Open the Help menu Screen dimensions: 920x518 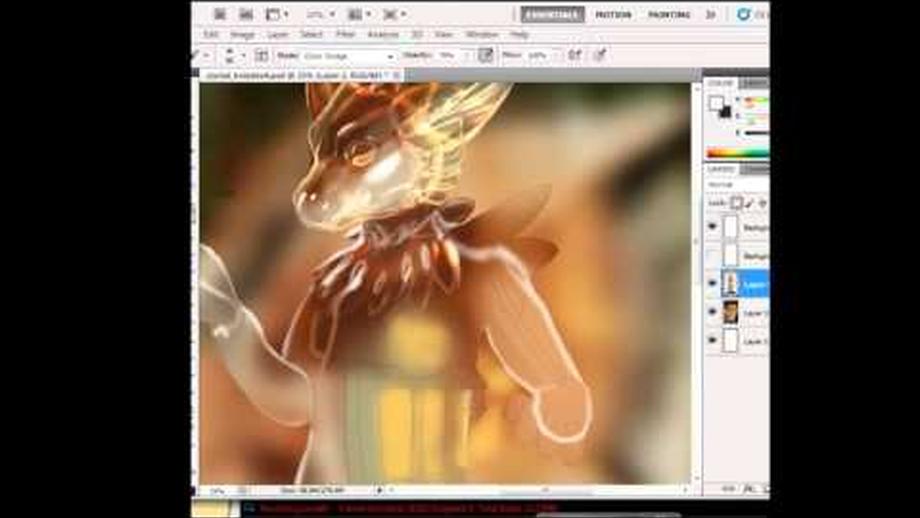[519, 35]
